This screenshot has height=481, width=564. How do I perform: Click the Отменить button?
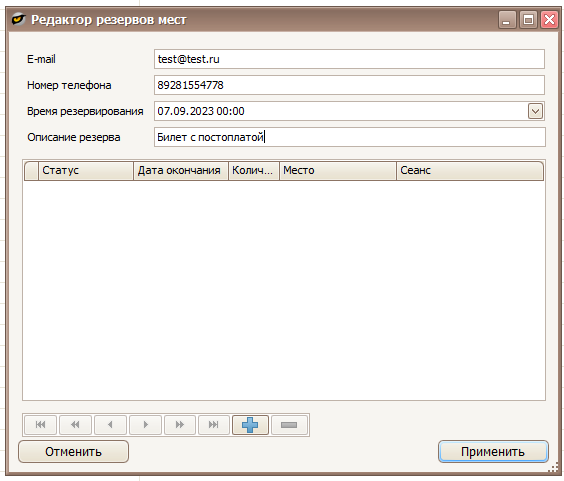[x=73, y=451]
